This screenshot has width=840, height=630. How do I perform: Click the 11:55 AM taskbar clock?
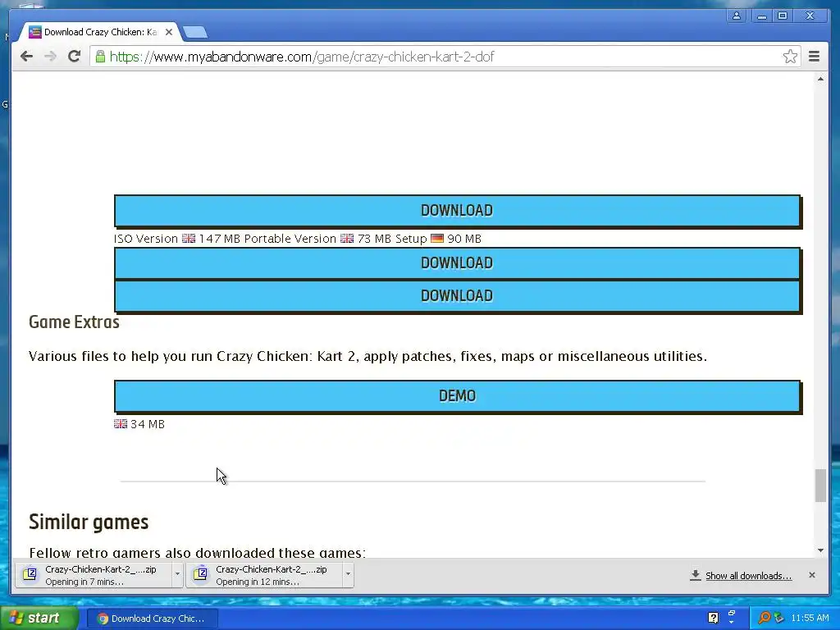click(810, 619)
